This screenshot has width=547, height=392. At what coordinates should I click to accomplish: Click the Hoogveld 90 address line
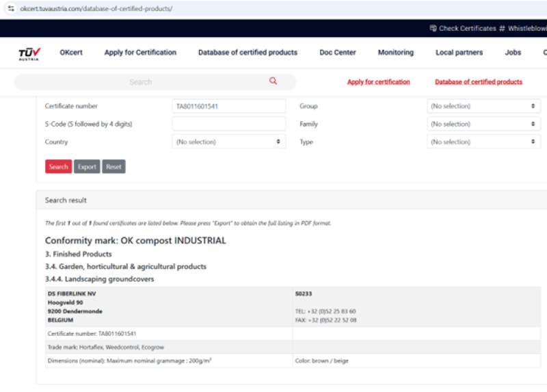coord(65,302)
